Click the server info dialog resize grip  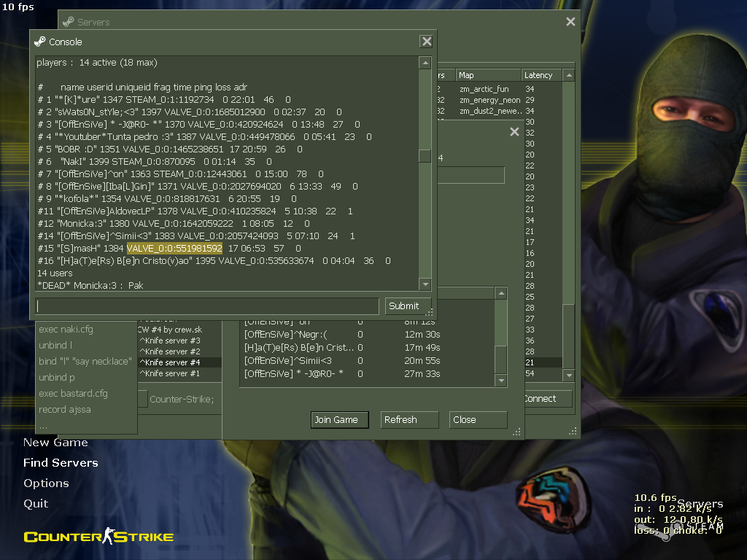tap(516, 432)
